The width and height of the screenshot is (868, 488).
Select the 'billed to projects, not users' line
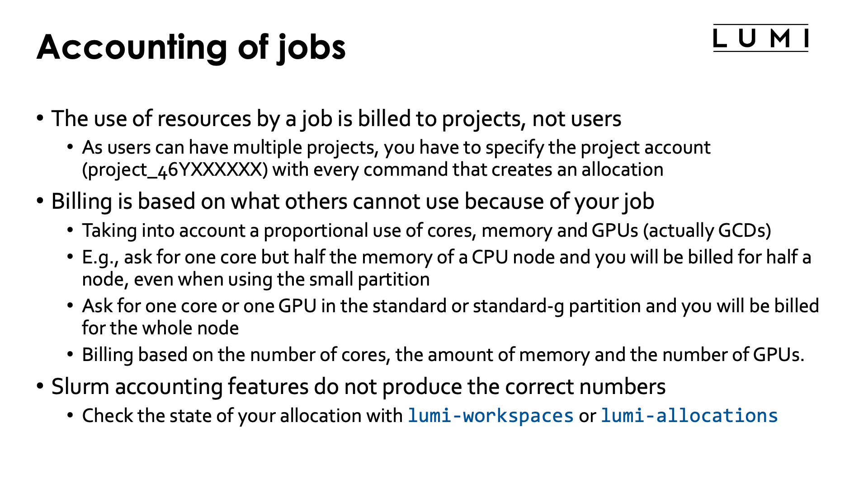[336, 119]
